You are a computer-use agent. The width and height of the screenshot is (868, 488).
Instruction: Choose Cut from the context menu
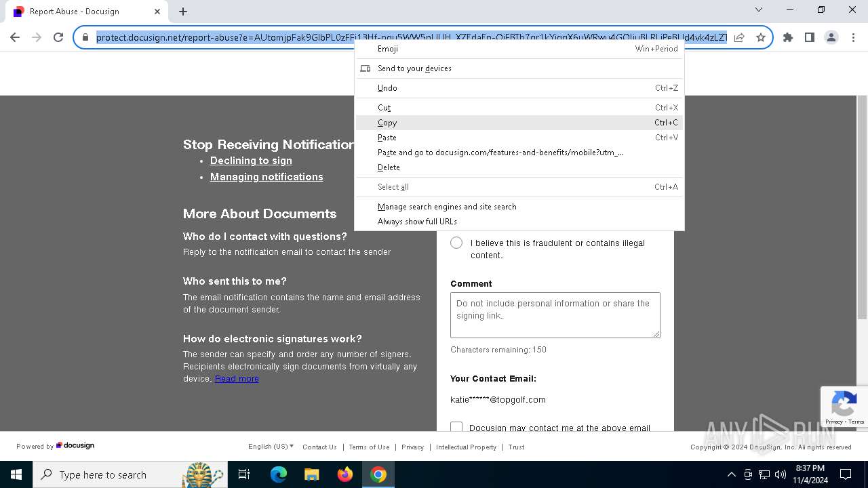coord(519,108)
